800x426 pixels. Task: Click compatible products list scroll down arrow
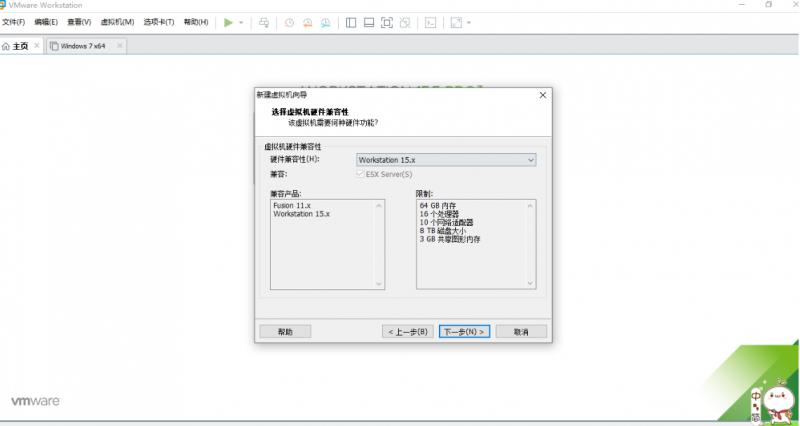click(x=379, y=284)
